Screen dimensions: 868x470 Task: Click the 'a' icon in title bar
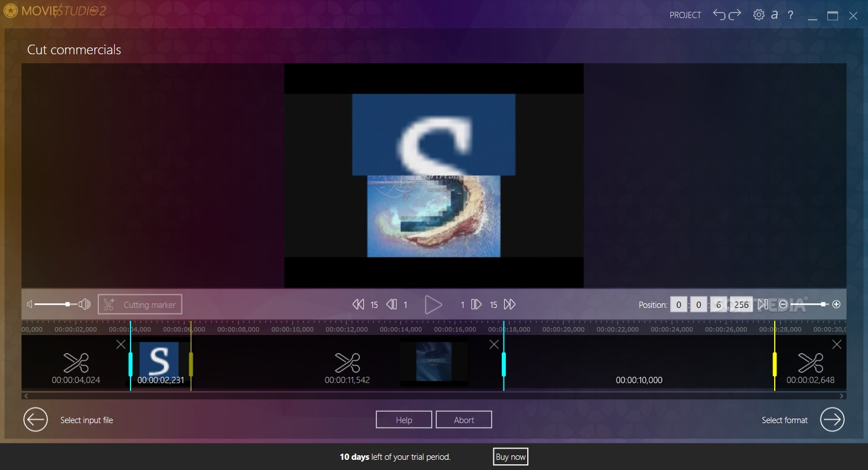click(x=774, y=15)
